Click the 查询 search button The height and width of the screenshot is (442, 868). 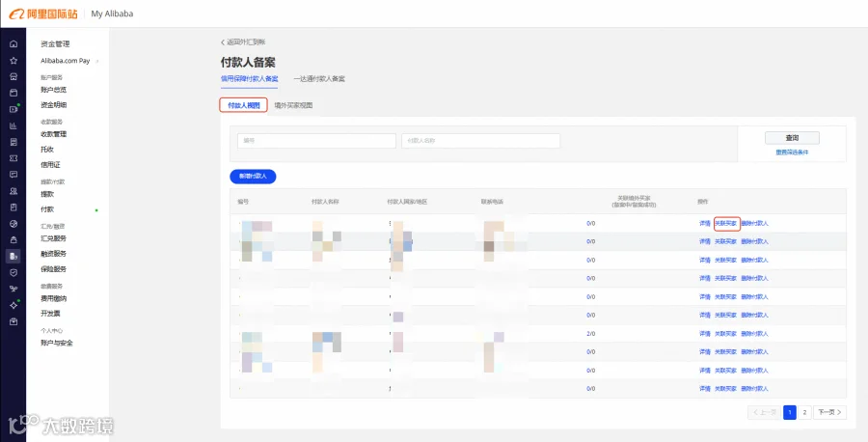[792, 138]
